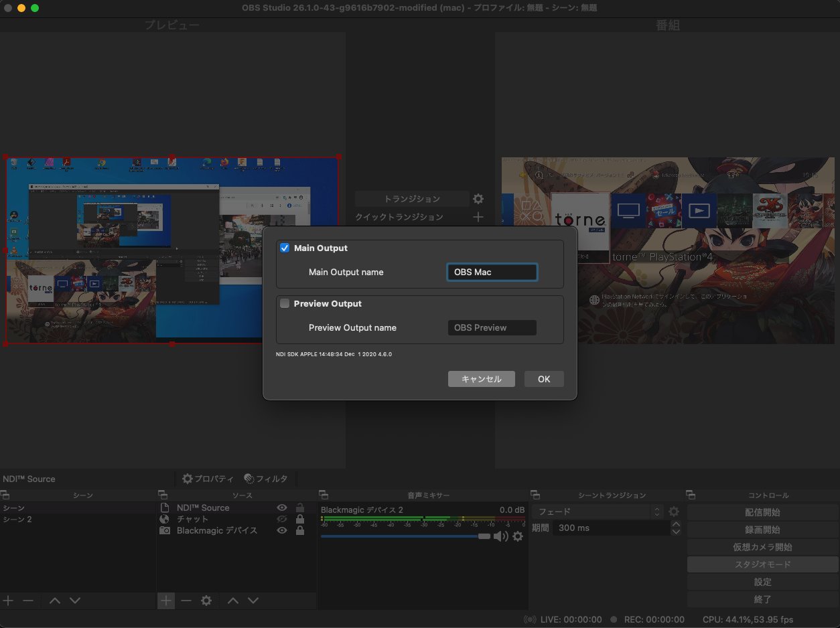
Task: Move the selected source down
Action: [253, 601]
